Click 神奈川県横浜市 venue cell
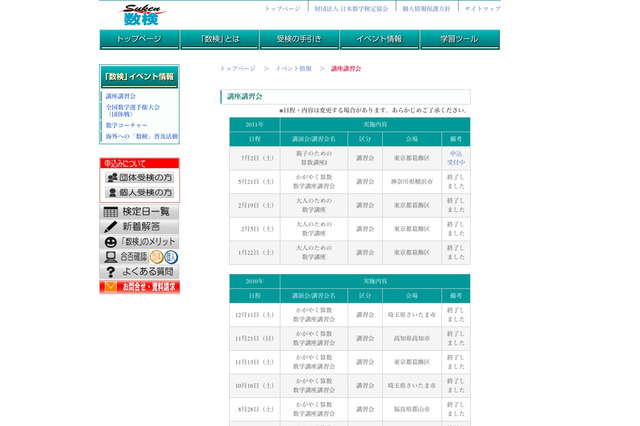Image resolution: width=640 pixels, height=426 pixels. point(412,182)
